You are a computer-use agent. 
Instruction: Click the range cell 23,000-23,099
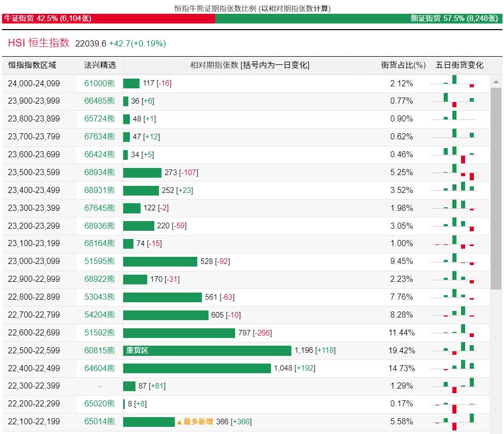click(x=34, y=261)
